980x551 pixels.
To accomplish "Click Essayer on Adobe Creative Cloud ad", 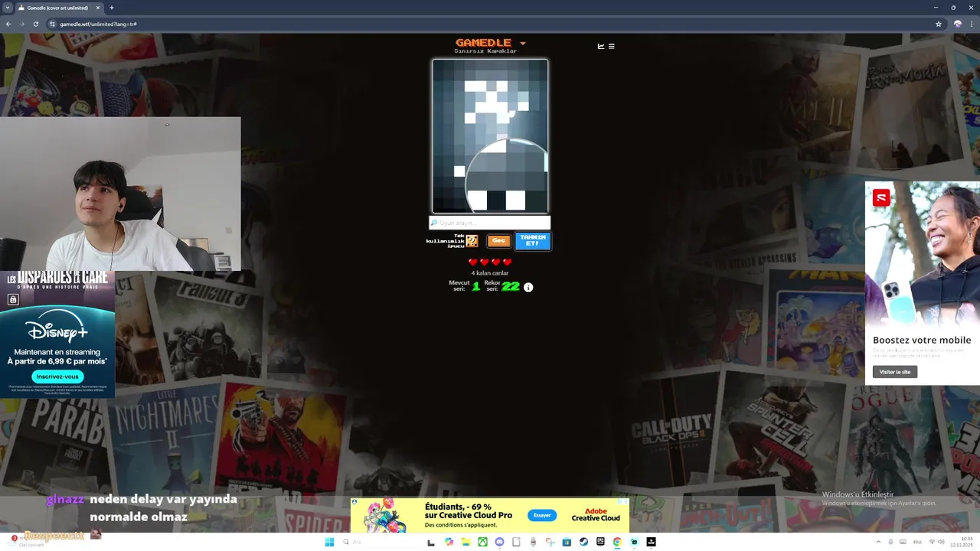I will (542, 515).
